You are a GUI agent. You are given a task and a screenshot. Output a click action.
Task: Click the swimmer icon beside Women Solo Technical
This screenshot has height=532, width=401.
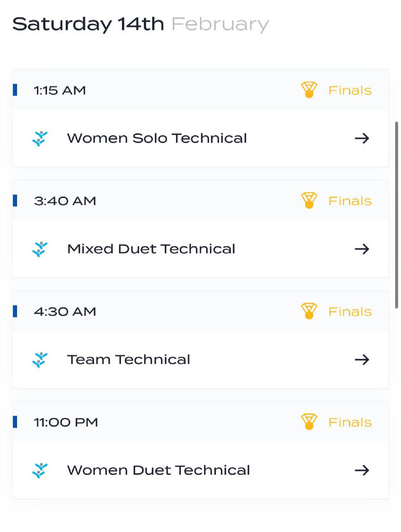[x=40, y=138]
